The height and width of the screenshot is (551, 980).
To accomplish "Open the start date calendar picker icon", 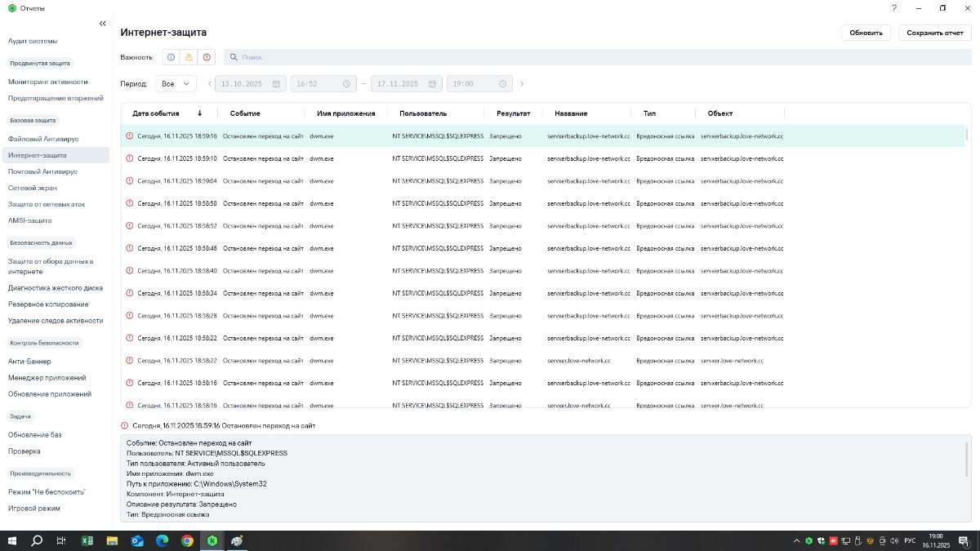I will (276, 84).
